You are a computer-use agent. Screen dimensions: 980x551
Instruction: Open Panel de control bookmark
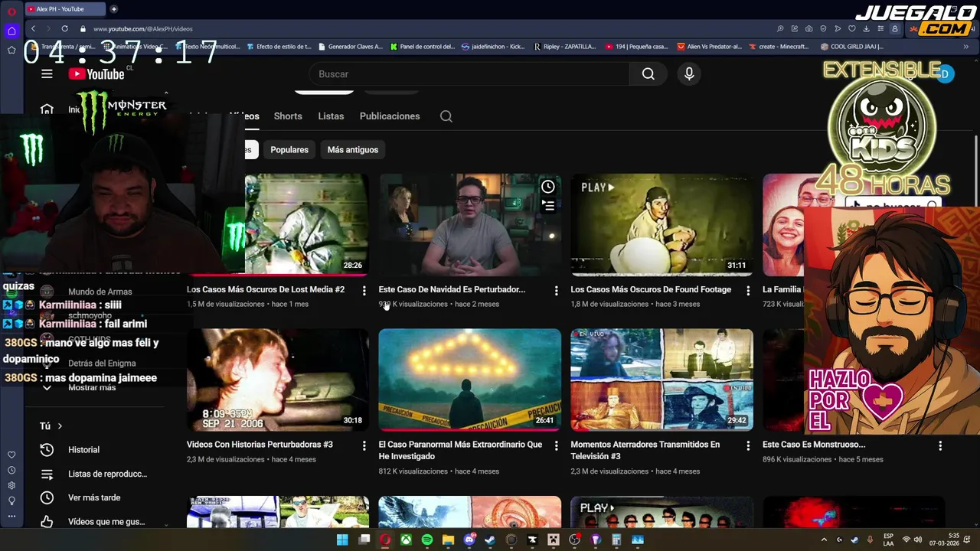422,47
